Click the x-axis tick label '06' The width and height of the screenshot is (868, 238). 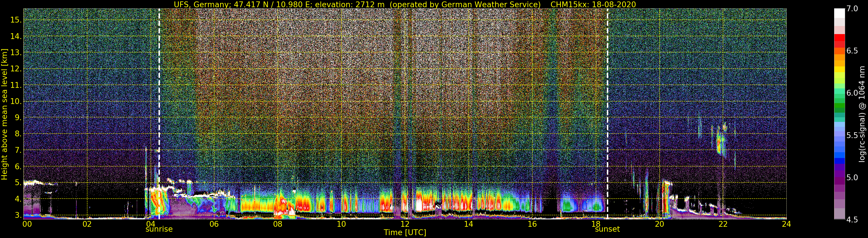[x=214, y=224]
